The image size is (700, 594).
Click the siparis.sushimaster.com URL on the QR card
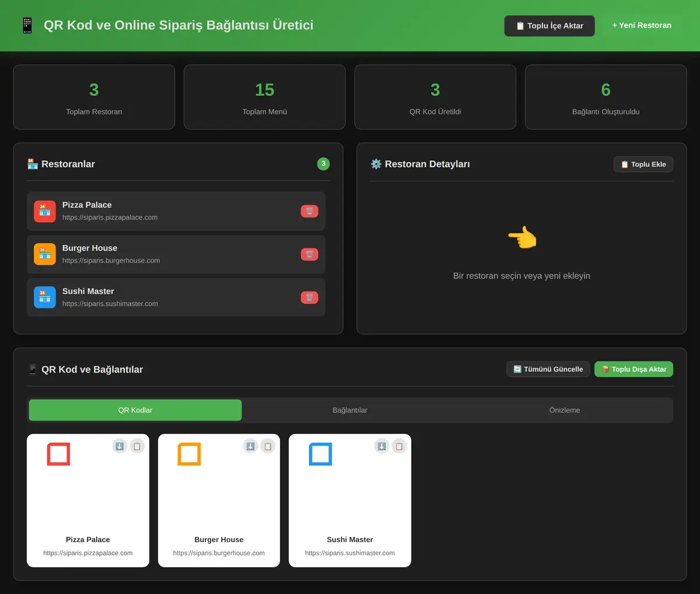click(350, 553)
